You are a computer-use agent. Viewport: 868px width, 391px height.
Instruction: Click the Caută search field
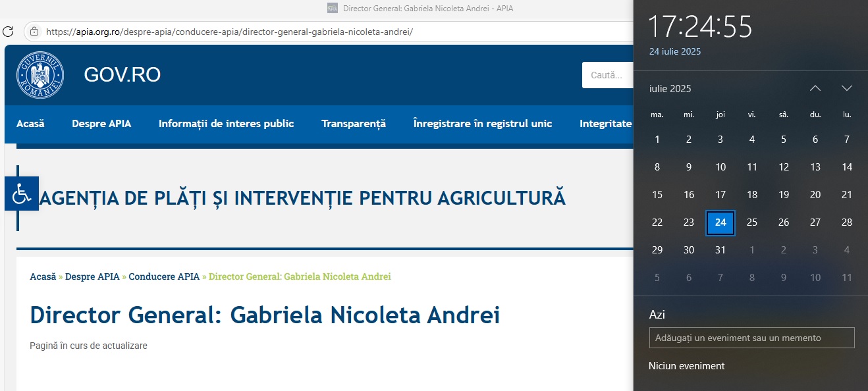pos(607,75)
